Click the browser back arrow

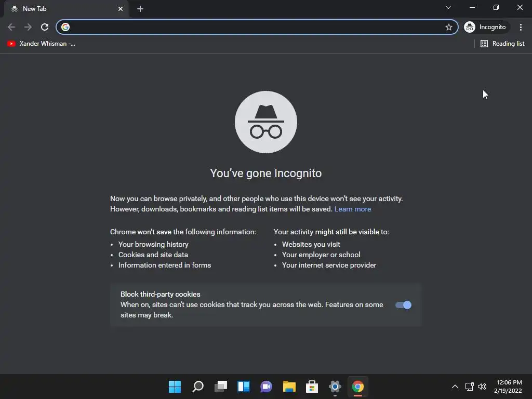click(x=11, y=27)
